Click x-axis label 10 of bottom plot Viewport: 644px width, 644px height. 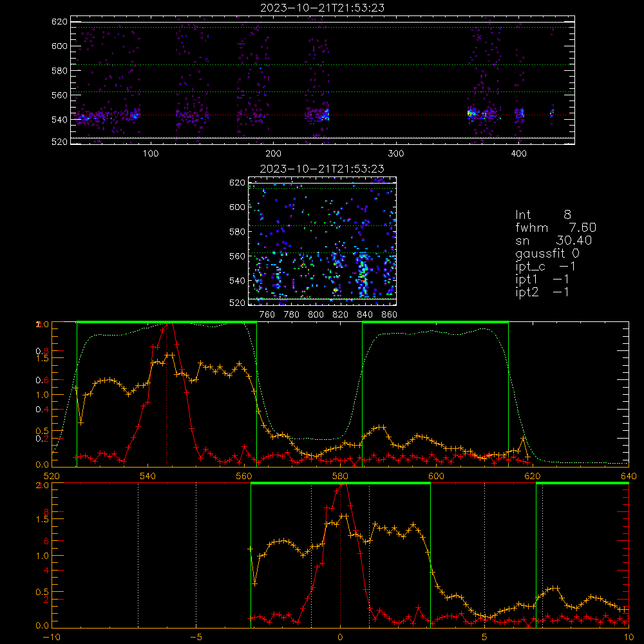629,638
